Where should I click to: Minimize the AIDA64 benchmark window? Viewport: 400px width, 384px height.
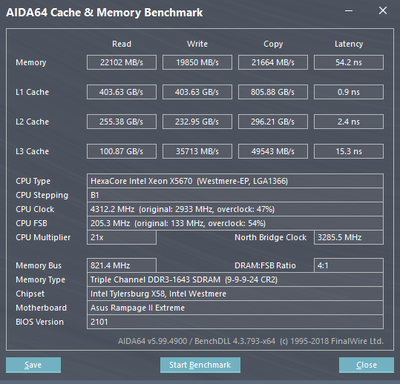pos(349,11)
